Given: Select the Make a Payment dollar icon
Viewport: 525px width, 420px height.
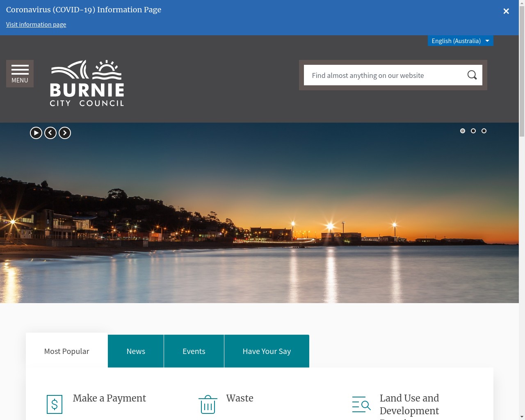Looking at the screenshot, I should coord(55,404).
